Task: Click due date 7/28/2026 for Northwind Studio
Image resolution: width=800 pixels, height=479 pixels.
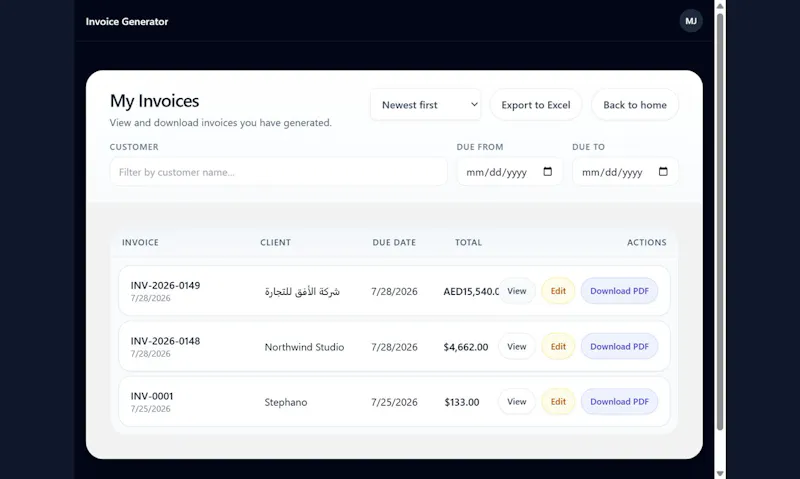Action: (394, 347)
